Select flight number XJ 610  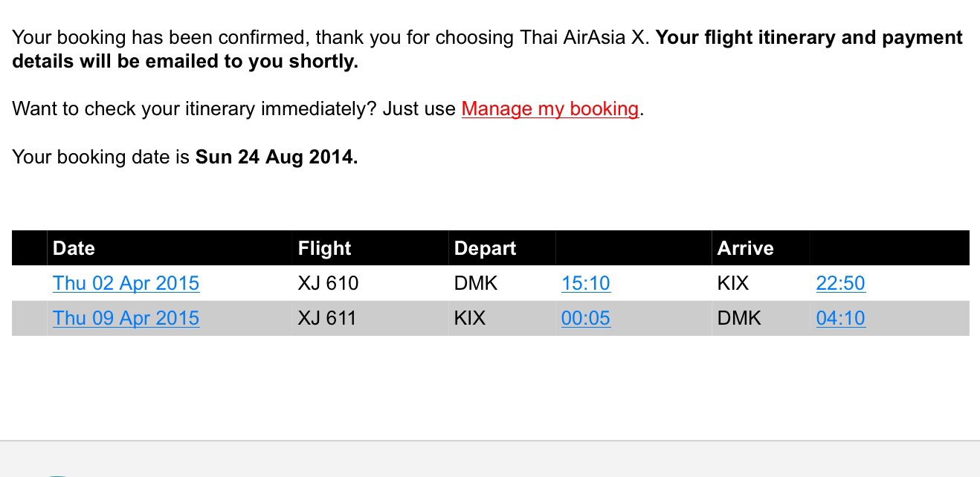click(x=328, y=283)
